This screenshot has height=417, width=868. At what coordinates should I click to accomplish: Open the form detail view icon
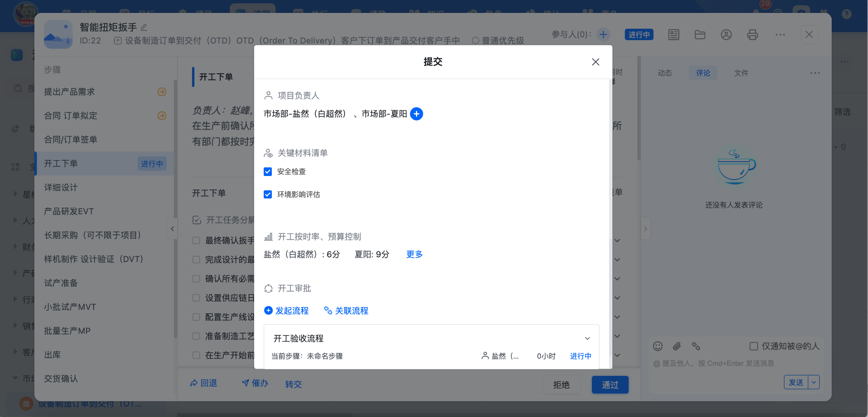(x=674, y=34)
